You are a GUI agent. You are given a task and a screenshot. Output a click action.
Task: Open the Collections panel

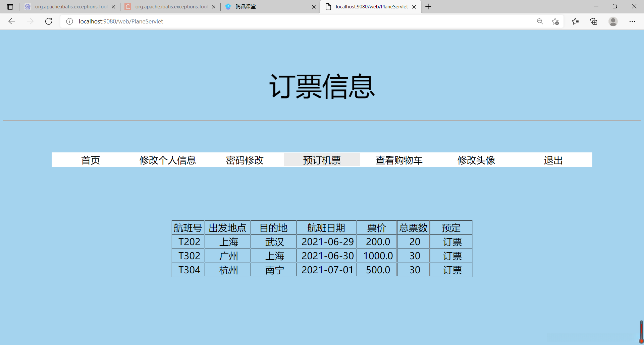(x=594, y=21)
